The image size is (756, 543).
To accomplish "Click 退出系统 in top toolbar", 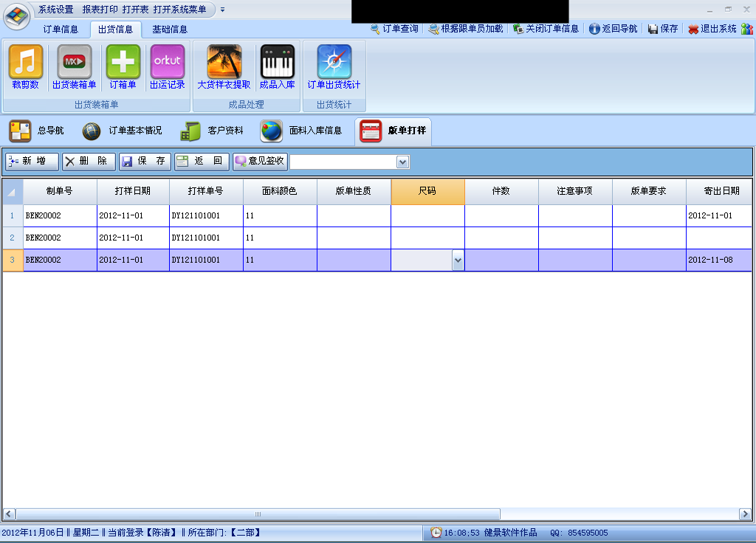I will tap(712, 29).
